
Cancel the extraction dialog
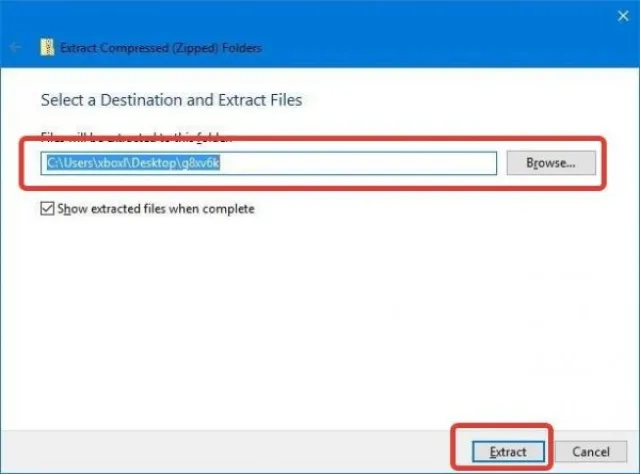click(591, 452)
